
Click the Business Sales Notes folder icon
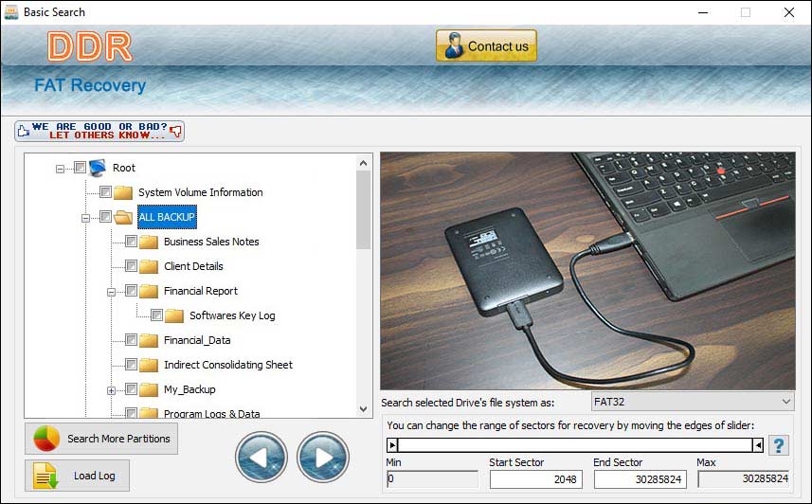(148, 242)
